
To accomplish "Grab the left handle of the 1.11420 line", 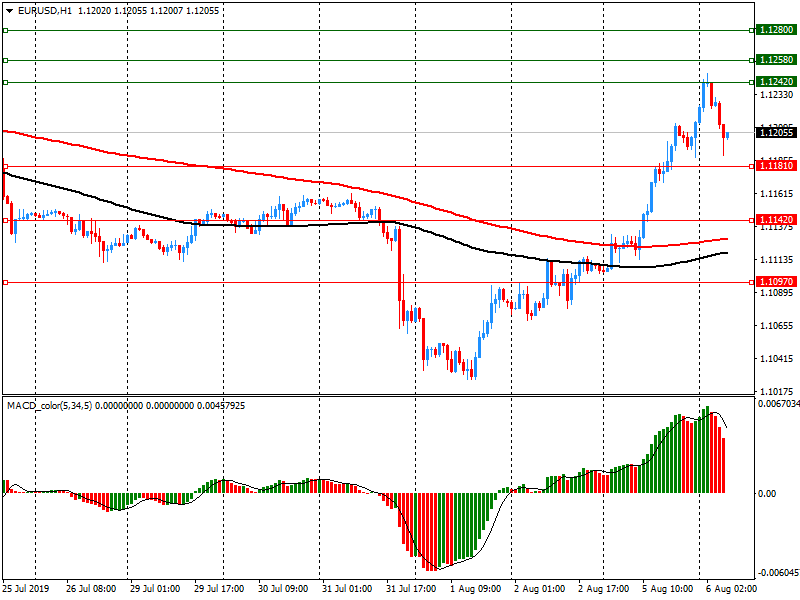I will click(x=6, y=220).
